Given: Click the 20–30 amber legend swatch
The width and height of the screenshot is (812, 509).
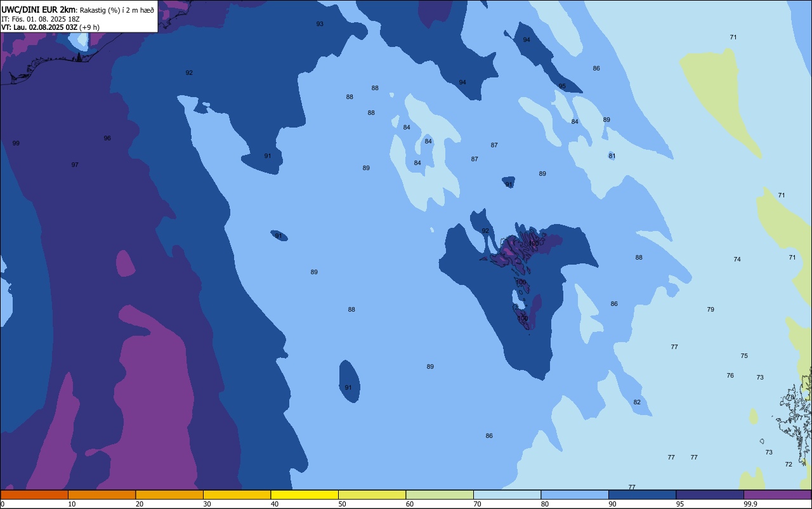Looking at the screenshot, I should pyautogui.click(x=169, y=494).
